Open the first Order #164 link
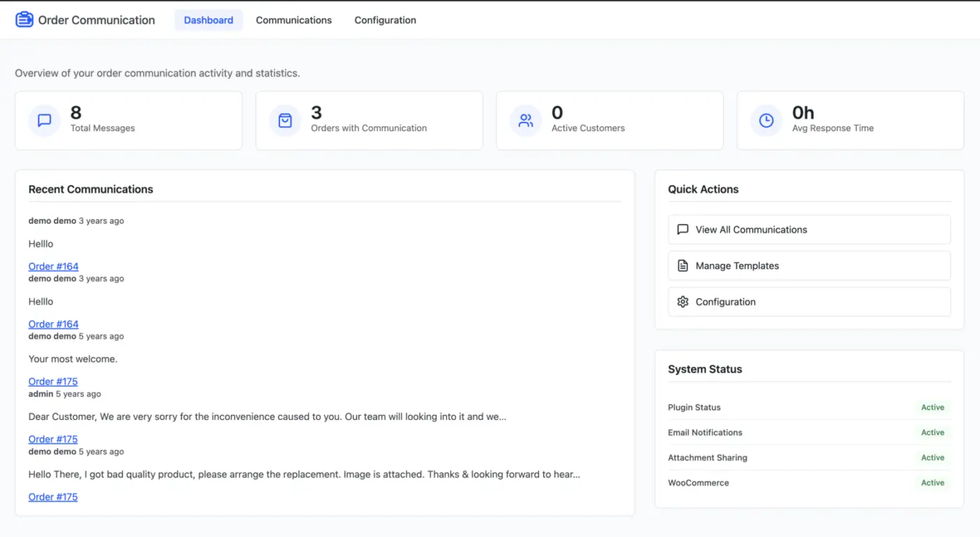Image resolution: width=980 pixels, height=537 pixels. click(53, 266)
